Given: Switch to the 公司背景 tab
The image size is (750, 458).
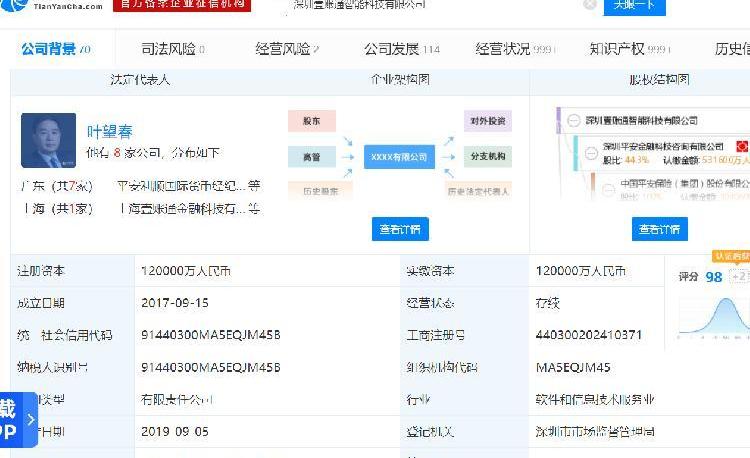Looking at the screenshot, I should coord(55,49).
